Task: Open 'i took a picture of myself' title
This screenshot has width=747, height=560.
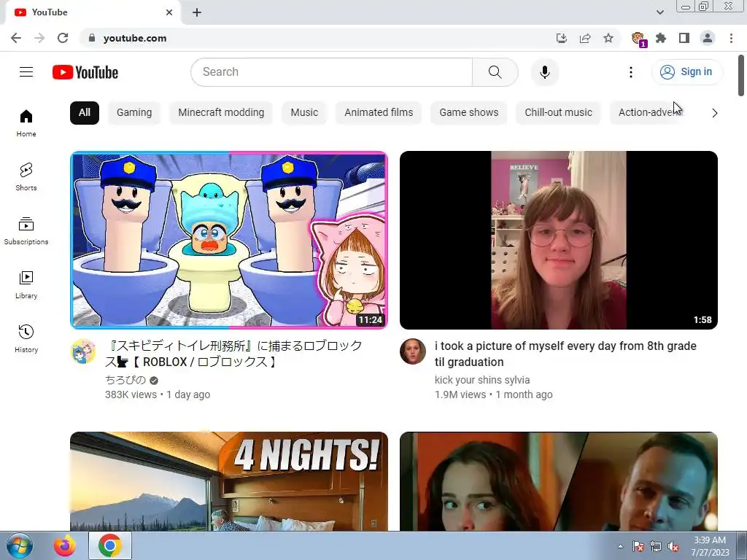Action: coord(565,354)
